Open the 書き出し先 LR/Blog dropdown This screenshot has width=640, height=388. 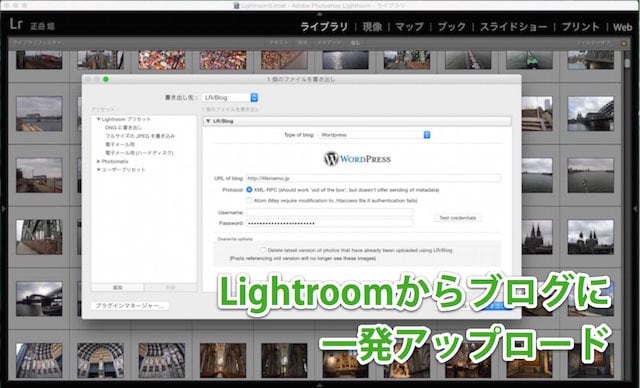230,98
